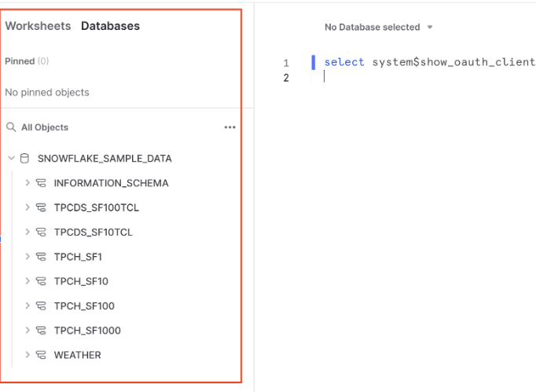Image resolution: width=536 pixels, height=392 pixels.
Task: Select the TPCH_SF1000 label
Action: pyautogui.click(x=87, y=331)
